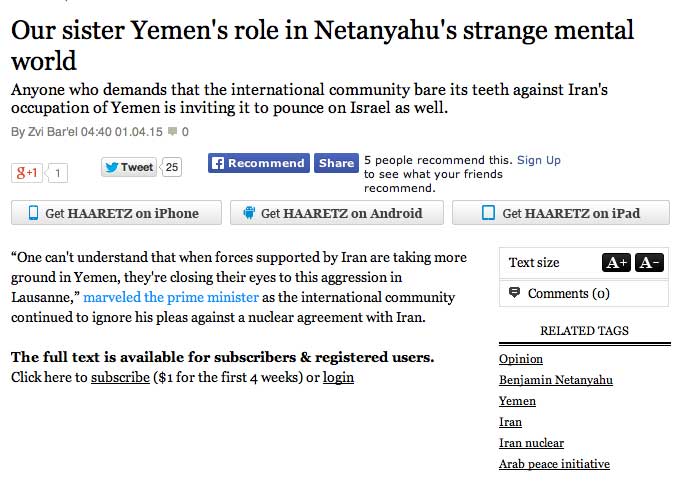
Task: Open the Benjamin Netanyahu tag
Action: pyautogui.click(x=555, y=380)
